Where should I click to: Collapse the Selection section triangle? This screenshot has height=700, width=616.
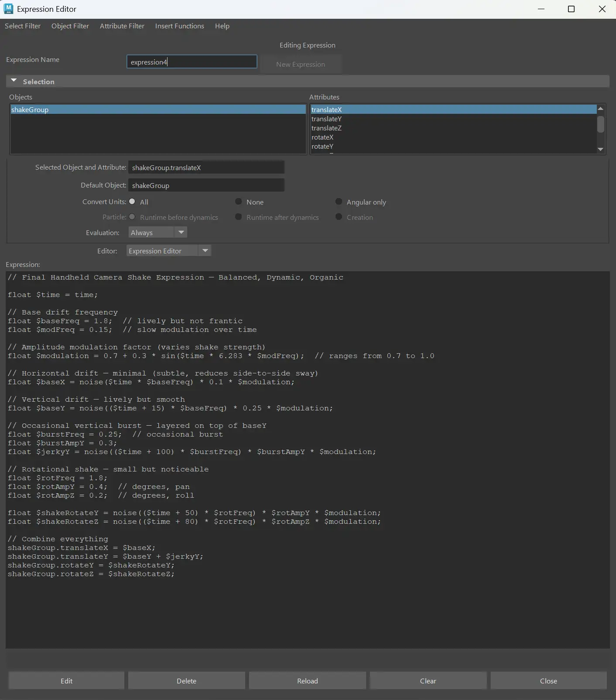tap(14, 81)
